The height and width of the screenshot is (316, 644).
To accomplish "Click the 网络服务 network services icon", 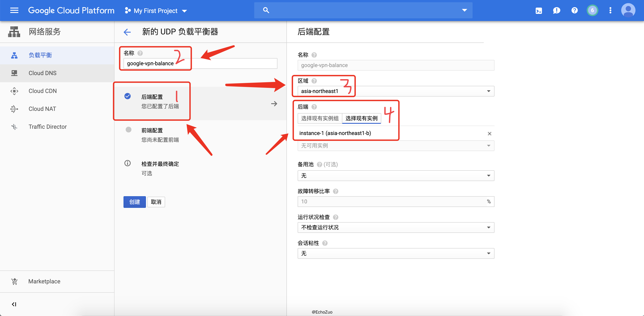I will 14,32.
